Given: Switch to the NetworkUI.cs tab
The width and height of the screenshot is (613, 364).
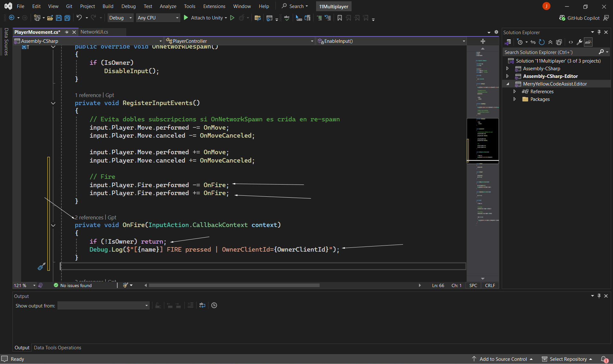Looking at the screenshot, I should (94, 32).
